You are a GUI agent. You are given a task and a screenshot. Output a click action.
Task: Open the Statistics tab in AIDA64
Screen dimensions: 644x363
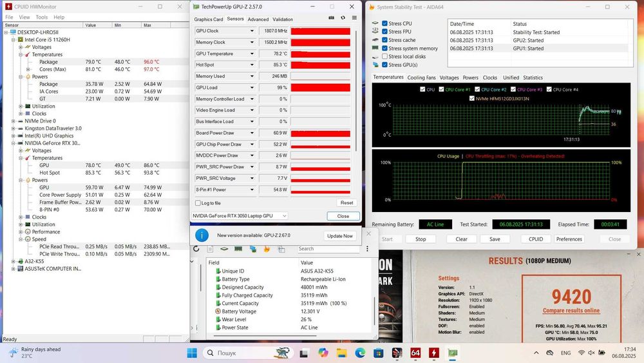[533, 78]
